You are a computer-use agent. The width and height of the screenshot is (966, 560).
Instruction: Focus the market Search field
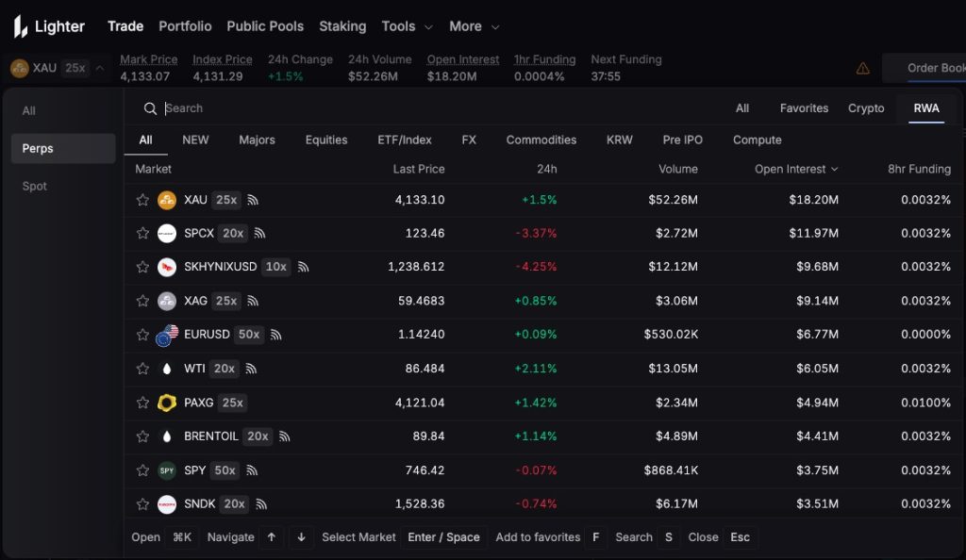[431, 108]
